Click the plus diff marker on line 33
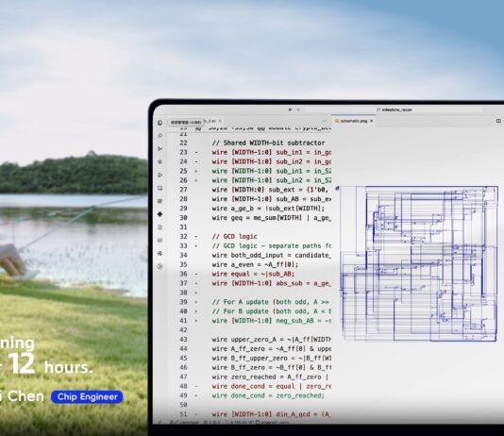 click(196, 246)
